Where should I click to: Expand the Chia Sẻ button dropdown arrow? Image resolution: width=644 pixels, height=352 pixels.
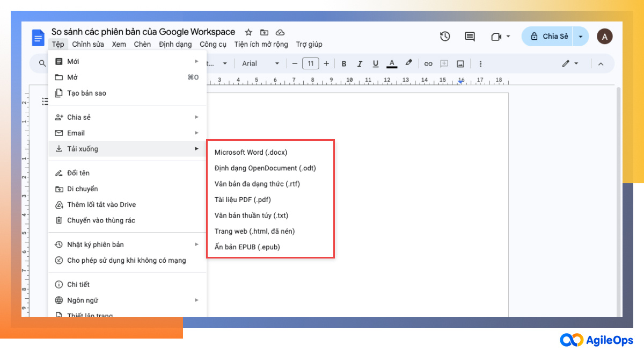580,36
